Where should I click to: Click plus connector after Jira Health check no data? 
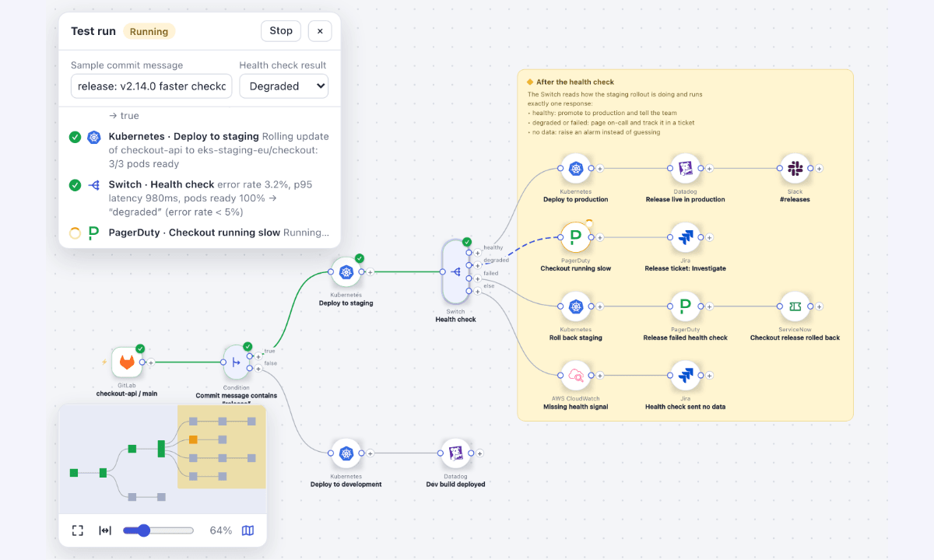710,376
